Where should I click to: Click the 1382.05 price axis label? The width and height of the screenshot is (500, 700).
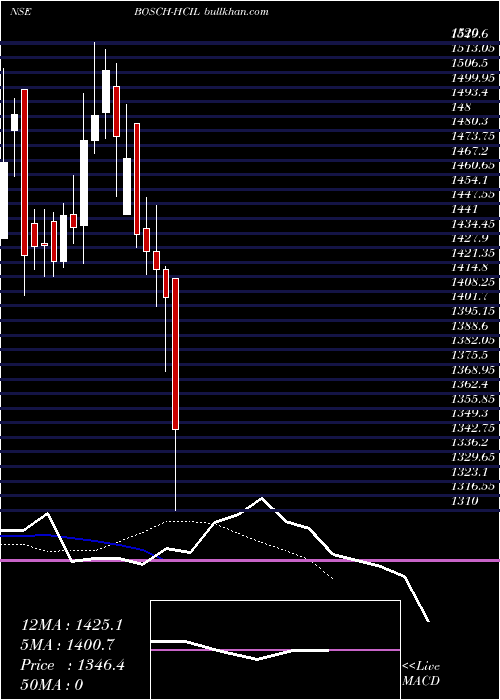point(473,340)
